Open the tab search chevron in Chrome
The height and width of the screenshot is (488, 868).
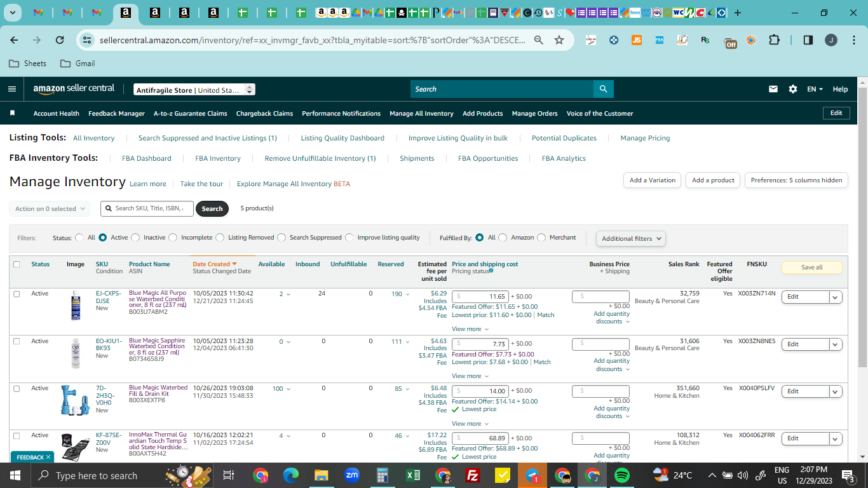tap(13, 13)
